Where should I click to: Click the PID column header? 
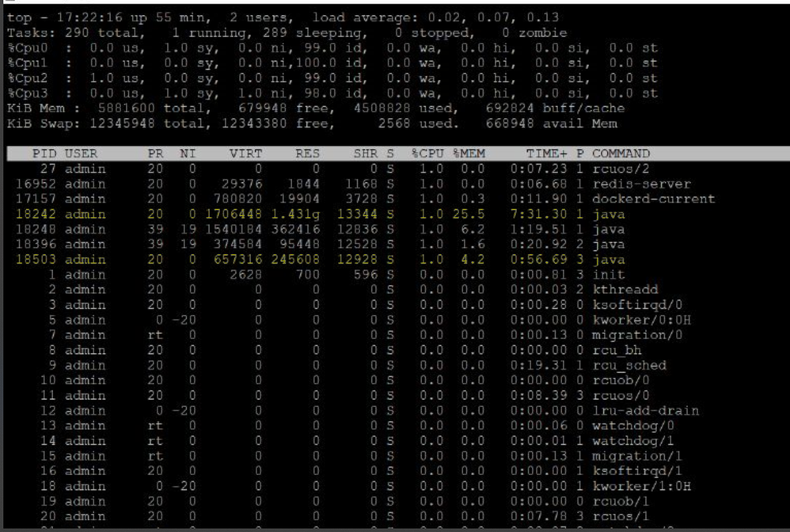(45, 154)
